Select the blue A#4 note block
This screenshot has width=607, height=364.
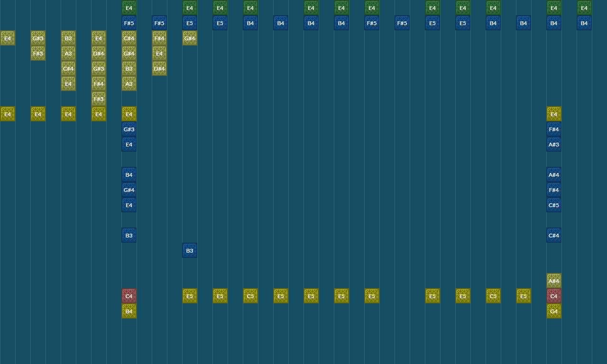(x=554, y=174)
